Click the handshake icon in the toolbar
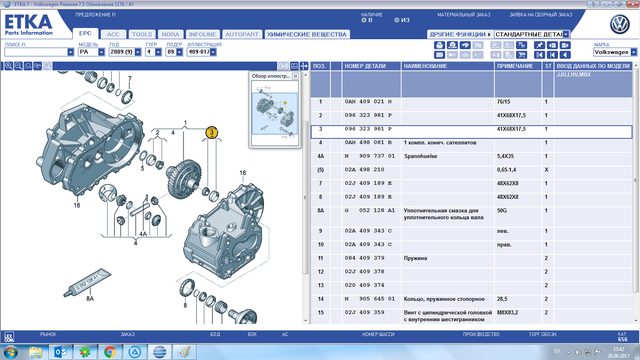 [x=465, y=45]
